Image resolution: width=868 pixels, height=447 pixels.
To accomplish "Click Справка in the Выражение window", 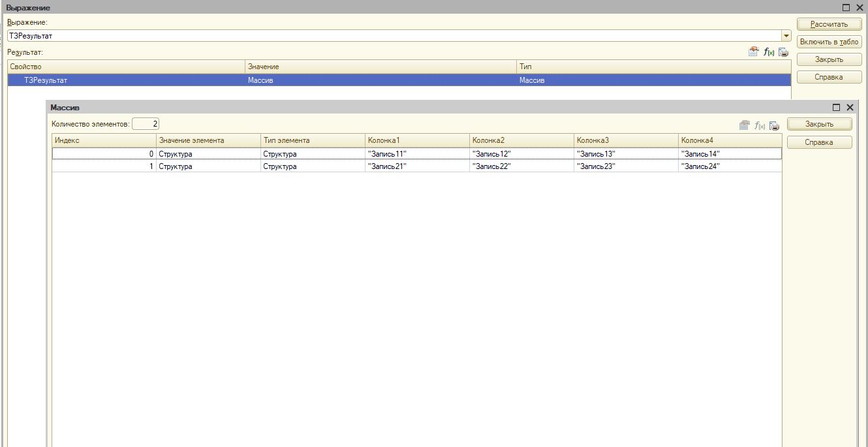I will pos(829,77).
